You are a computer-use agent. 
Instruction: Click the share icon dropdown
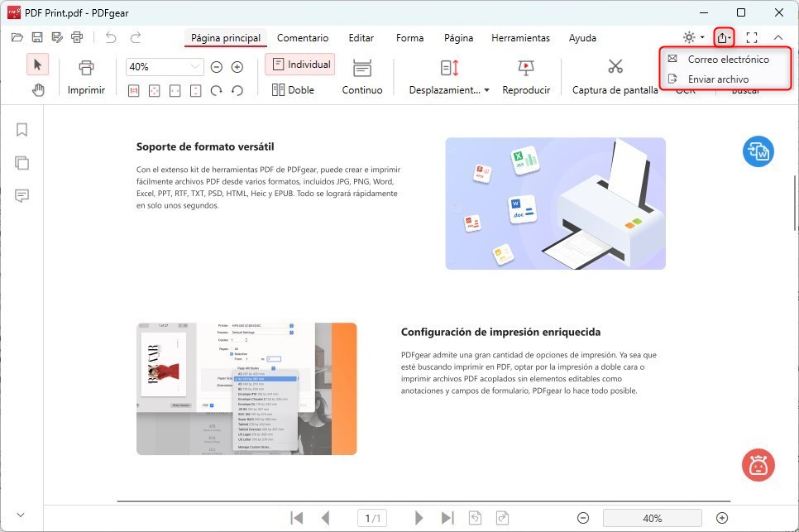point(724,37)
